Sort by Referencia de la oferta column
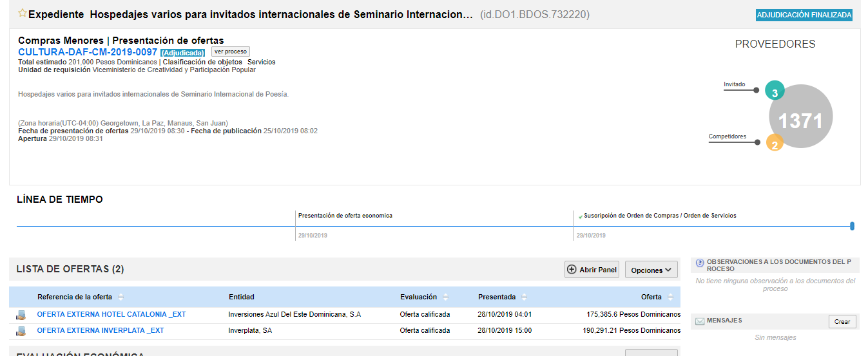Image resolution: width=868 pixels, height=356 pixels. pyautogui.click(x=121, y=297)
